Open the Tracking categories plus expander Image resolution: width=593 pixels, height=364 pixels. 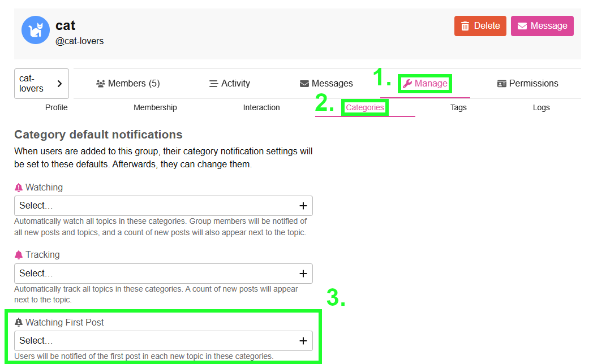303,274
